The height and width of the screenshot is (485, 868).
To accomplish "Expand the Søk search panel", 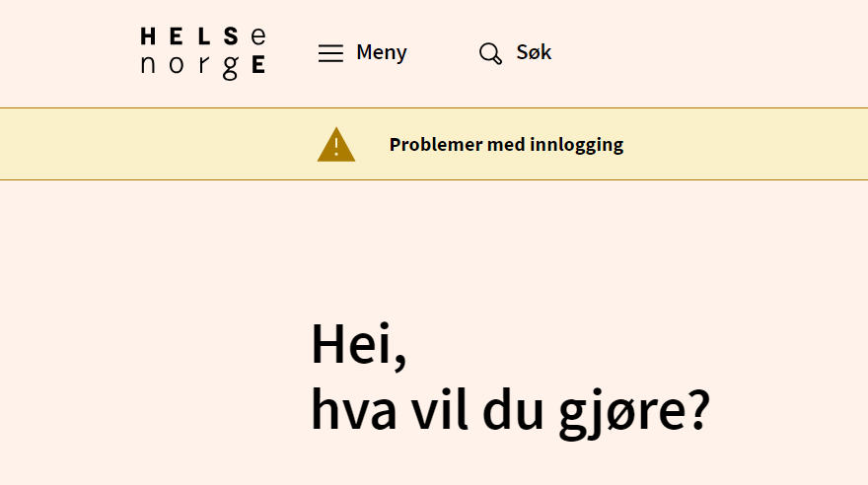I will point(515,53).
